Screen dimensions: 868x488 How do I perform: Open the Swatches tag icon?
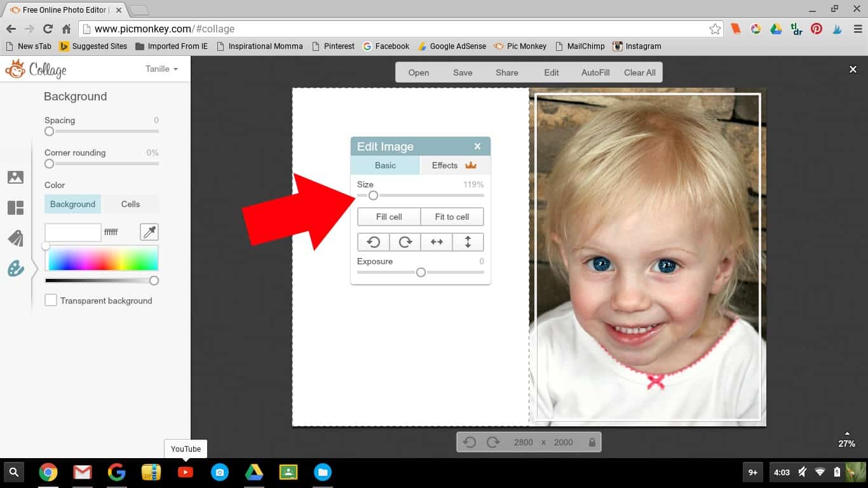click(x=15, y=238)
